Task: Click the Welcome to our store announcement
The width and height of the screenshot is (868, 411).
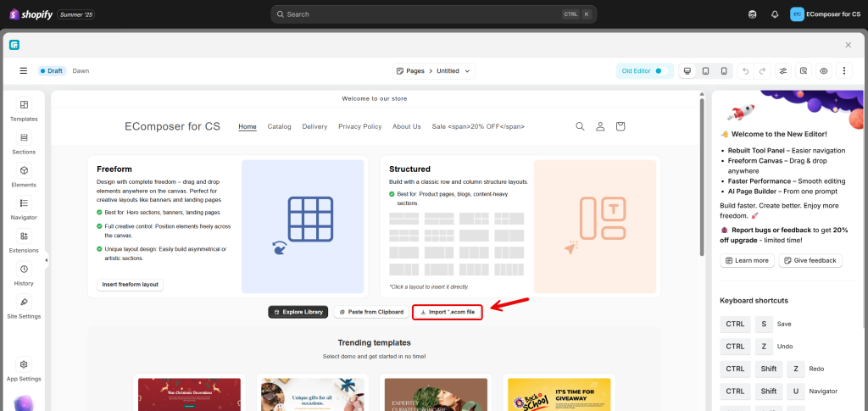Action: (374, 99)
